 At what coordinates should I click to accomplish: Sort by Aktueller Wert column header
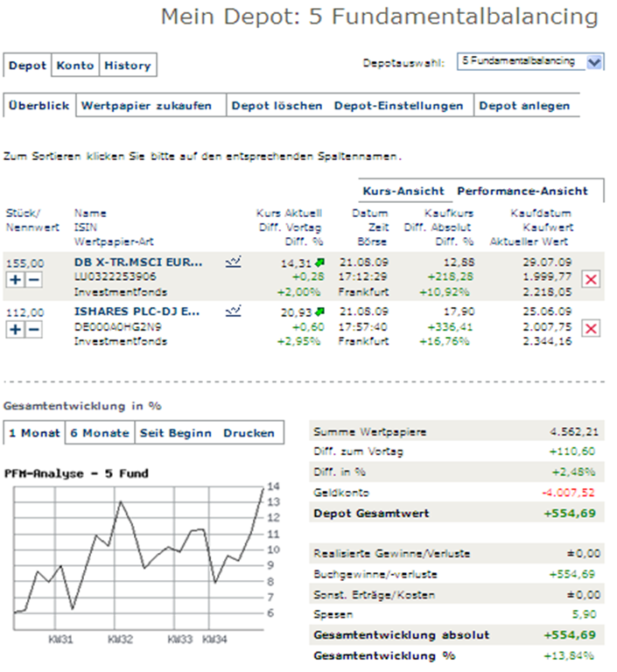[x=529, y=241]
